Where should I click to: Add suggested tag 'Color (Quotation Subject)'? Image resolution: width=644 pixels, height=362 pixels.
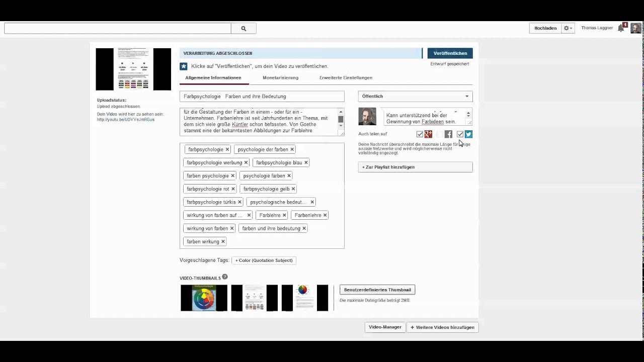264,260
